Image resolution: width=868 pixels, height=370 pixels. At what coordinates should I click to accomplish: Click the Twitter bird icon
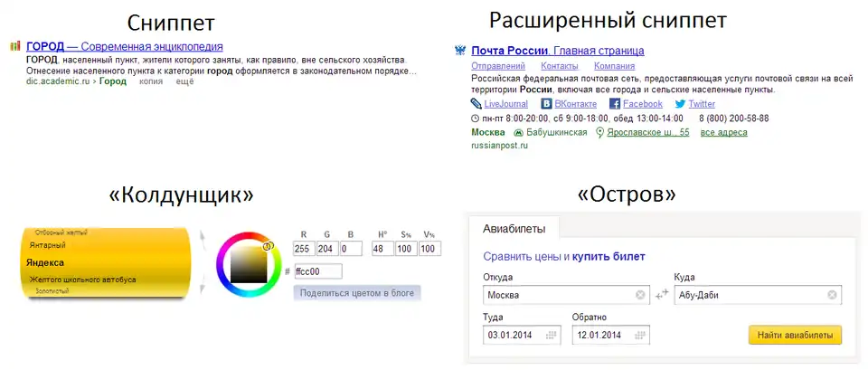point(679,104)
